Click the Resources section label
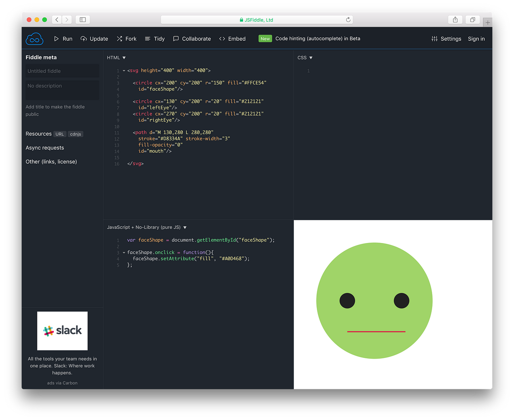514x420 pixels. pos(39,134)
